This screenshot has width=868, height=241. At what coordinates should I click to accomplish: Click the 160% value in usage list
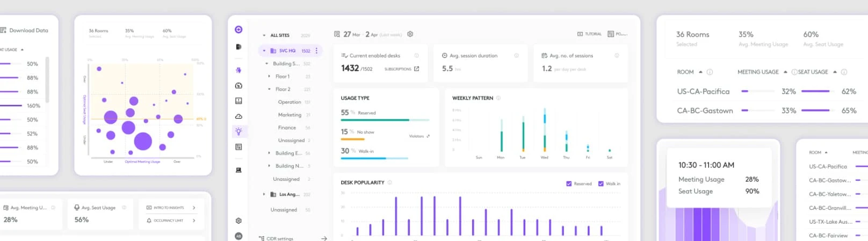pos(33,106)
